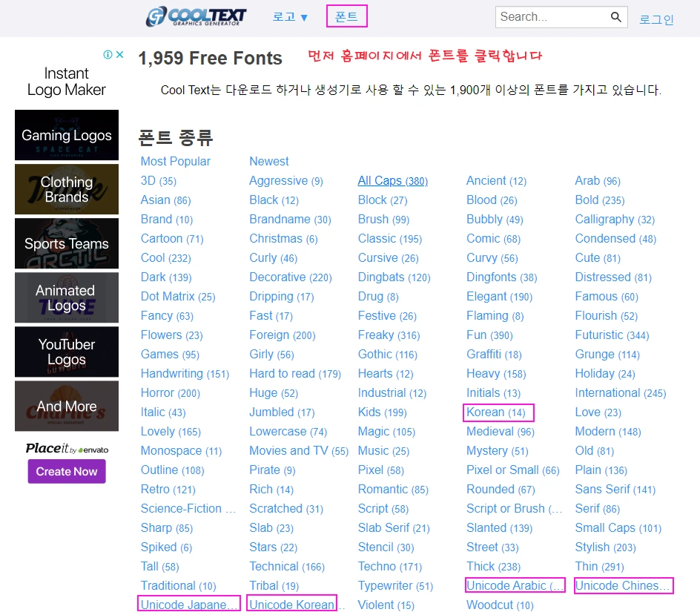The image size is (700, 612).
Task: Close the ad with X icon
Action: point(119,54)
